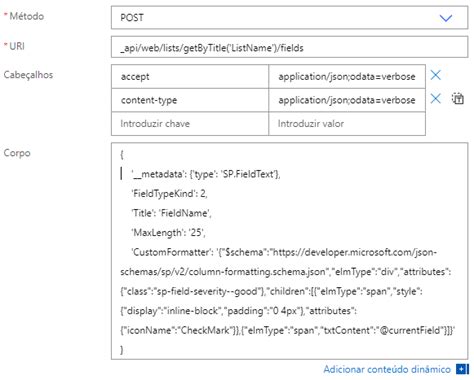Expand the Método dropdown chevron

446,18
